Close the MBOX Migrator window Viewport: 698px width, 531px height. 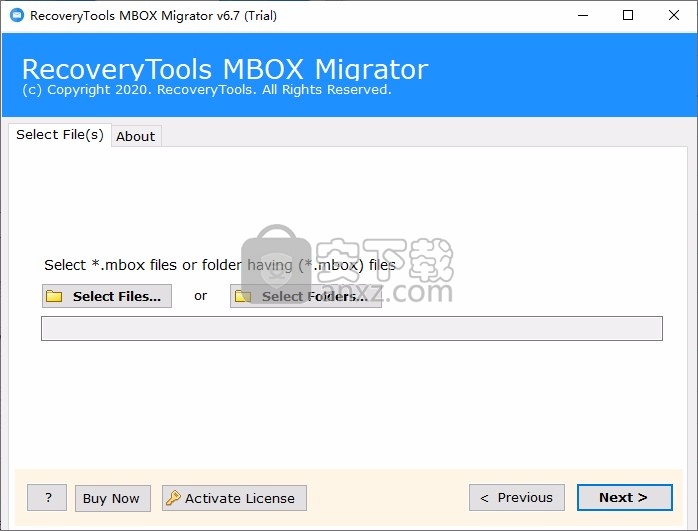(674, 16)
